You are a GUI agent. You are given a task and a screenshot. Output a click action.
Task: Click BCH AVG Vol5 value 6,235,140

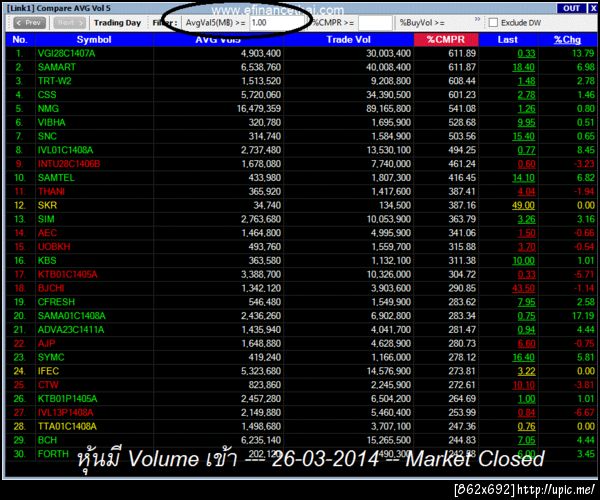(x=261, y=440)
